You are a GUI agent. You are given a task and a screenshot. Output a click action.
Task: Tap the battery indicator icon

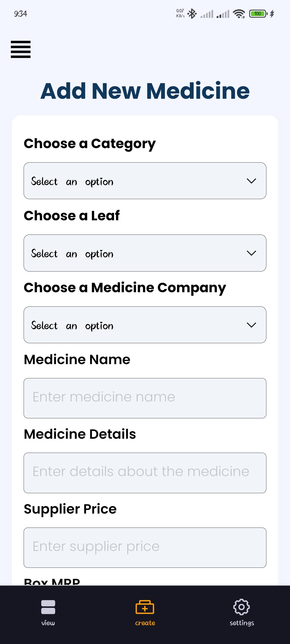click(258, 14)
